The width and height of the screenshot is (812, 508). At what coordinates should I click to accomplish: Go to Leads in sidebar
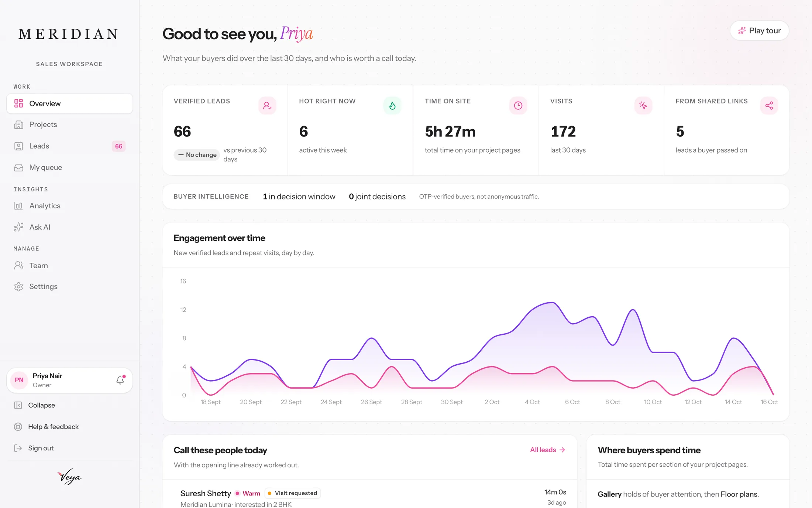coord(69,146)
